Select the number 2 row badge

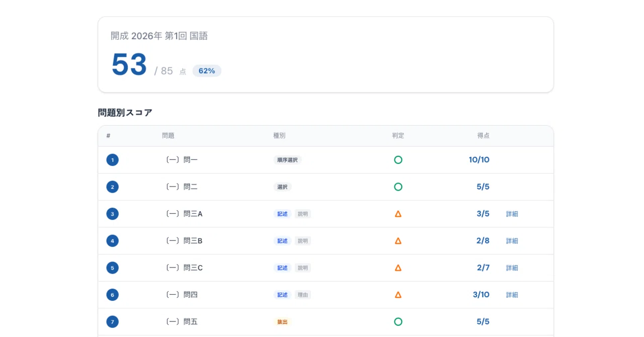(112, 187)
